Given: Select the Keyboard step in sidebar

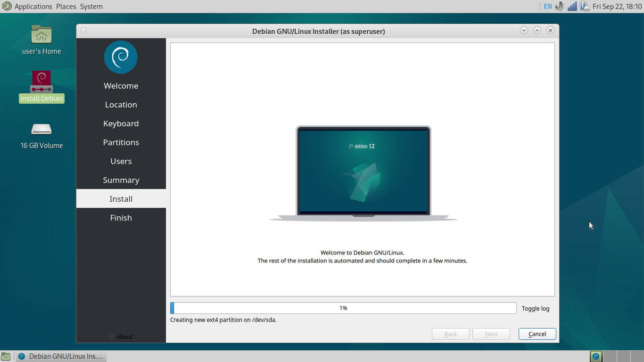Looking at the screenshot, I should pyautogui.click(x=121, y=123).
